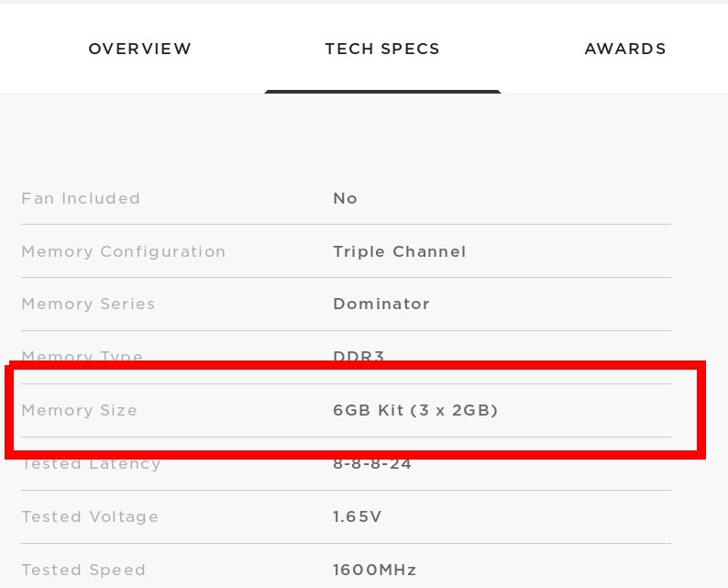The height and width of the screenshot is (588, 728).
Task: Click the 8-8-8-24 latency value
Action: [x=372, y=464]
